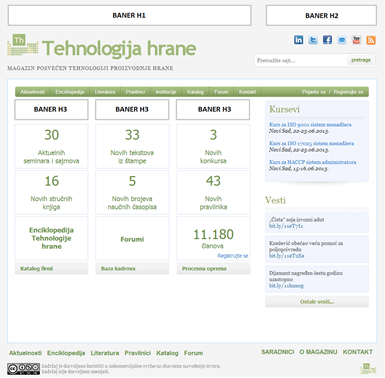This screenshot has height=378, width=385.
Task: Click the blue chat icon beside Facebook
Action: coord(342,40)
